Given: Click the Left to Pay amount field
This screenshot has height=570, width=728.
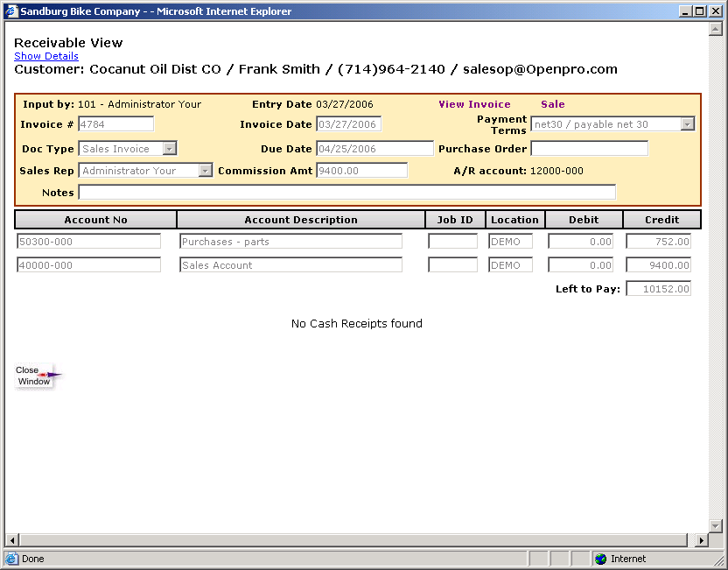Looking at the screenshot, I should [x=658, y=288].
